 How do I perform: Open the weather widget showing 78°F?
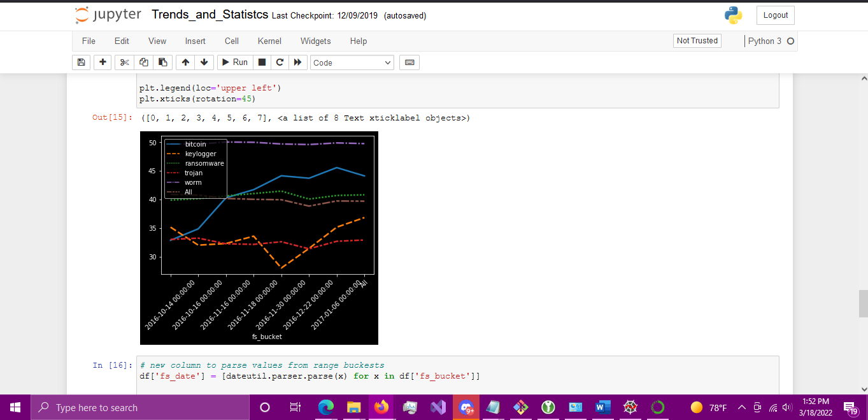click(x=709, y=407)
